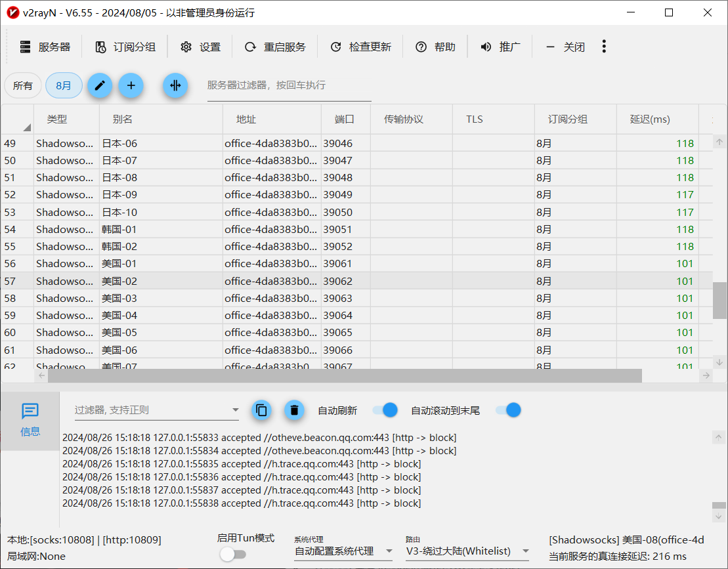Open the 系统代理 dropdown
728x569 pixels.
343,551
